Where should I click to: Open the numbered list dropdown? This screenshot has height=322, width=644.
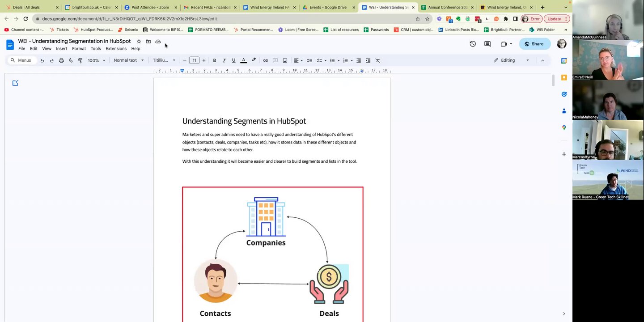click(348, 60)
